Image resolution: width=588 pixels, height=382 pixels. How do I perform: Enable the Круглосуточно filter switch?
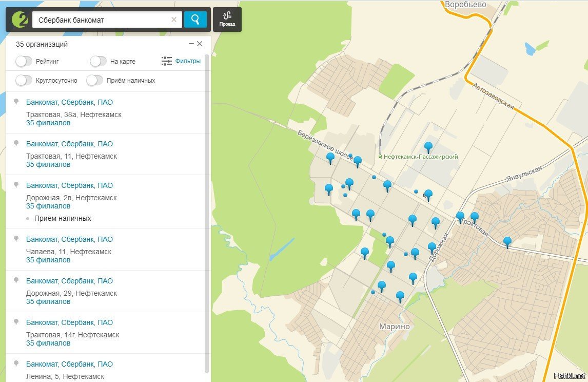(x=24, y=80)
